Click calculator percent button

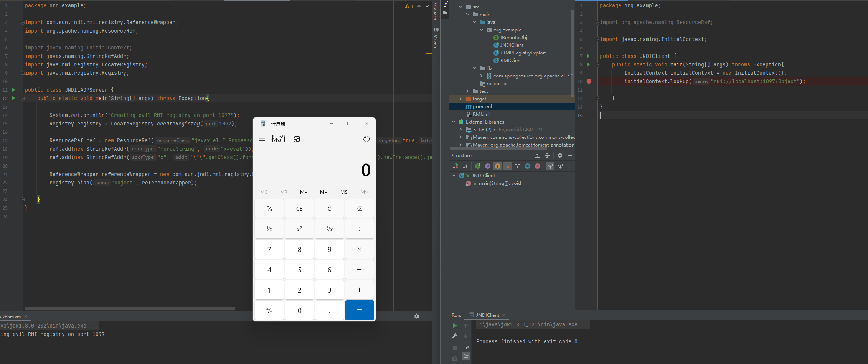coord(269,209)
